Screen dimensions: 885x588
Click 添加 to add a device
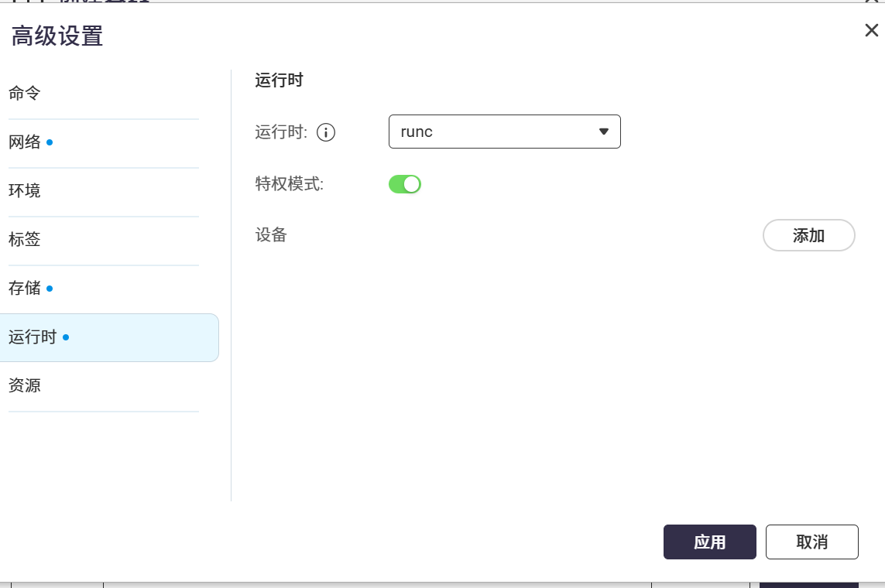(x=808, y=236)
